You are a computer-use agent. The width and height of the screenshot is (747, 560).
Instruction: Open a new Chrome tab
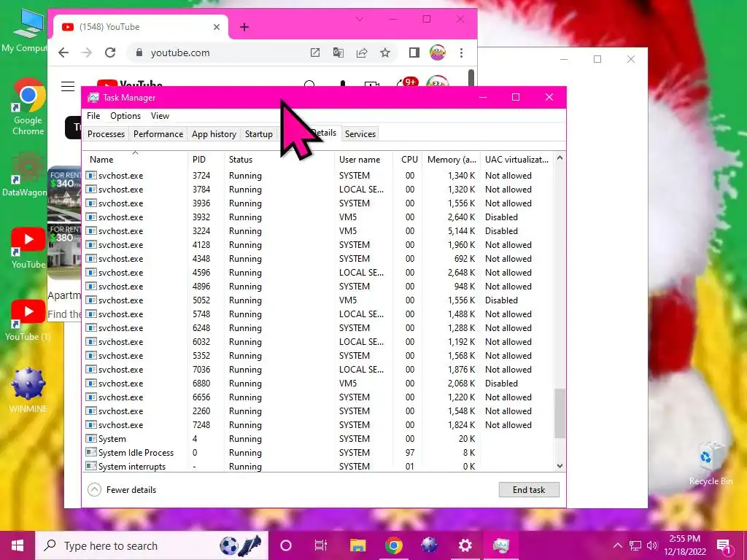(244, 27)
